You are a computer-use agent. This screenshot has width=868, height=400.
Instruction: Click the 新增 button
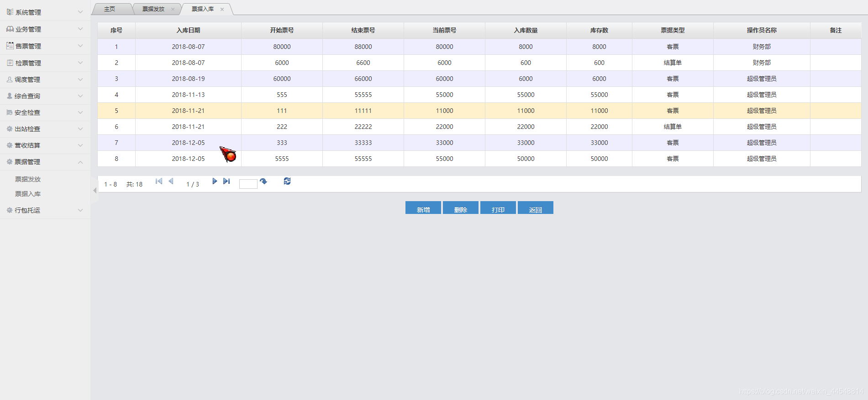pyautogui.click(x=423, y=208)
